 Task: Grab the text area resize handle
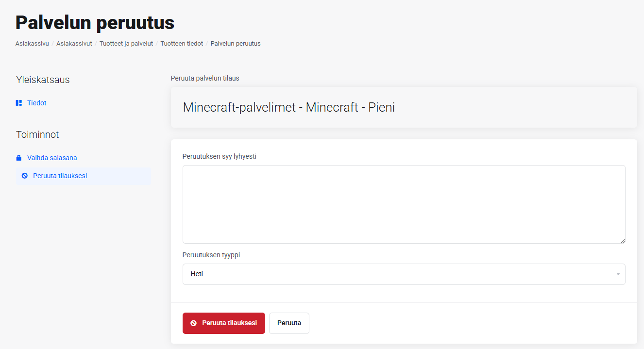[622, 240]
